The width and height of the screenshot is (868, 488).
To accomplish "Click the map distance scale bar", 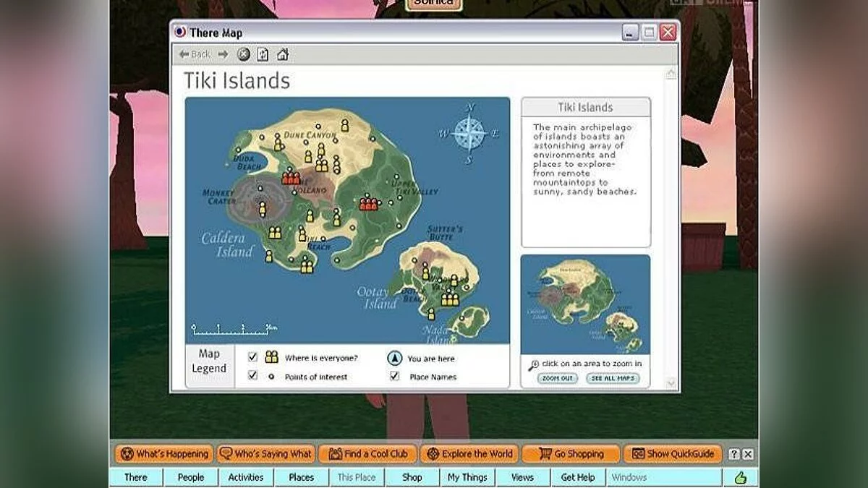I will click(x=234, y=330).
